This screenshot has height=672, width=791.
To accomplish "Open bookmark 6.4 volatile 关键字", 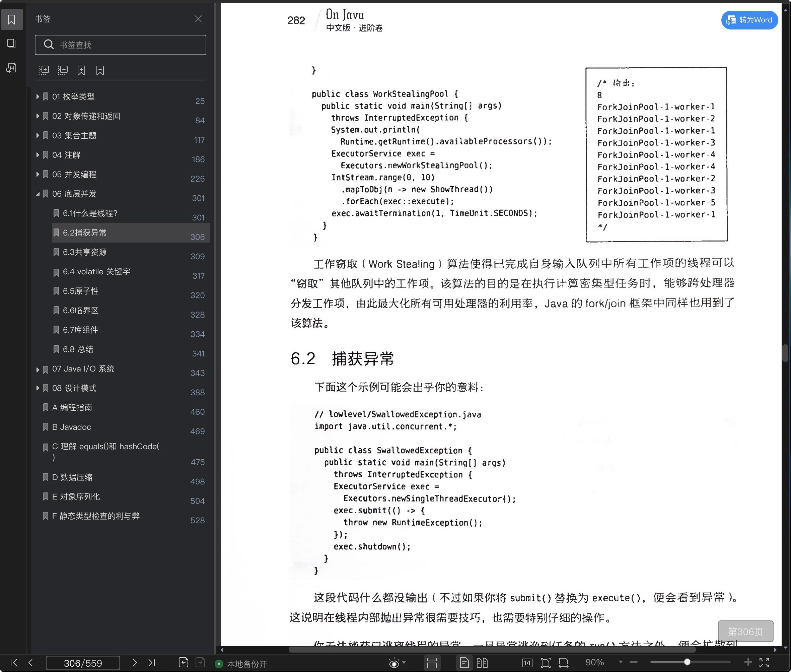I will (x=131, y=272).
